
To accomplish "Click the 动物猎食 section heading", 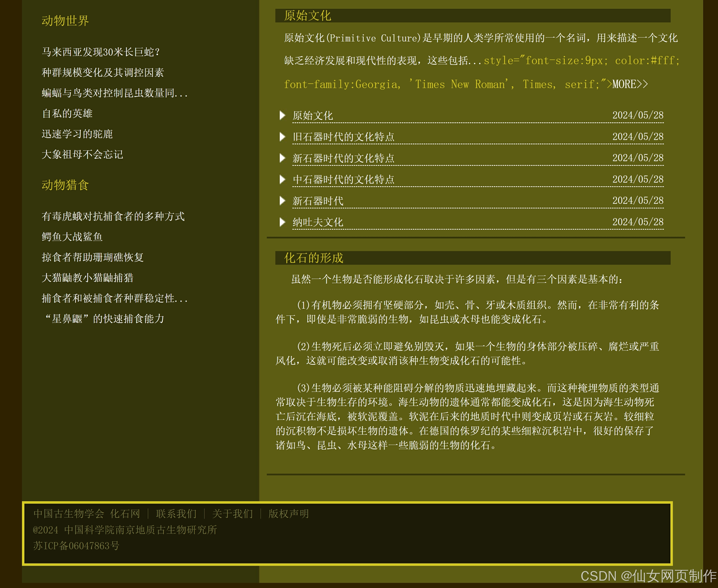I will pyautogui.click(x=65, y=185).
